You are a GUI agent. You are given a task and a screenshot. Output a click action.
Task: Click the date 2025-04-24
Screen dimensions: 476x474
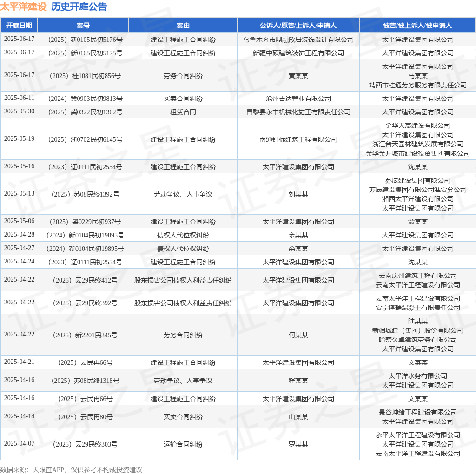click(x=19, y=261)
